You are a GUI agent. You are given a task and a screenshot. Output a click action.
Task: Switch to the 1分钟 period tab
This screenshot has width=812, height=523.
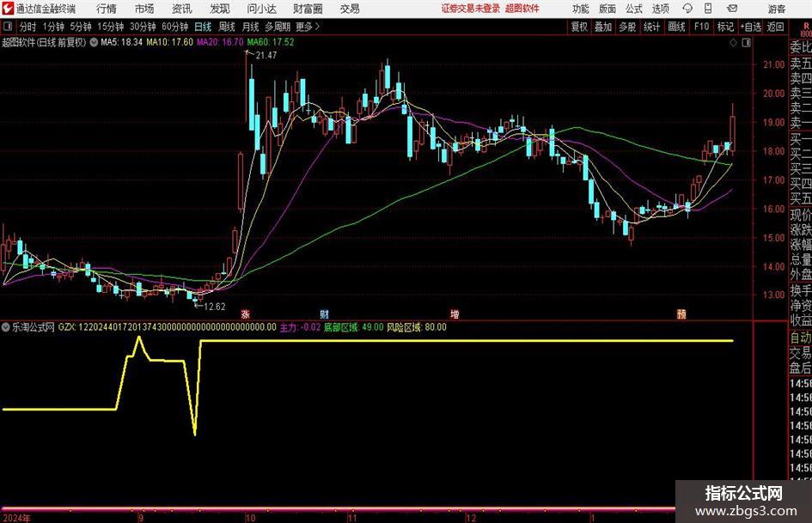[52, 27]
